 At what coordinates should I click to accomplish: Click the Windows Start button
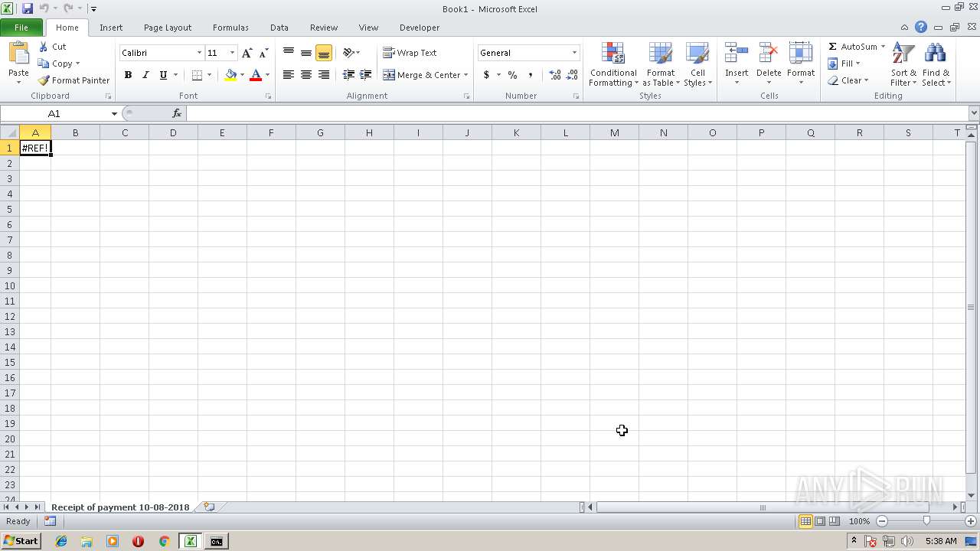click(x=21, y=541)
